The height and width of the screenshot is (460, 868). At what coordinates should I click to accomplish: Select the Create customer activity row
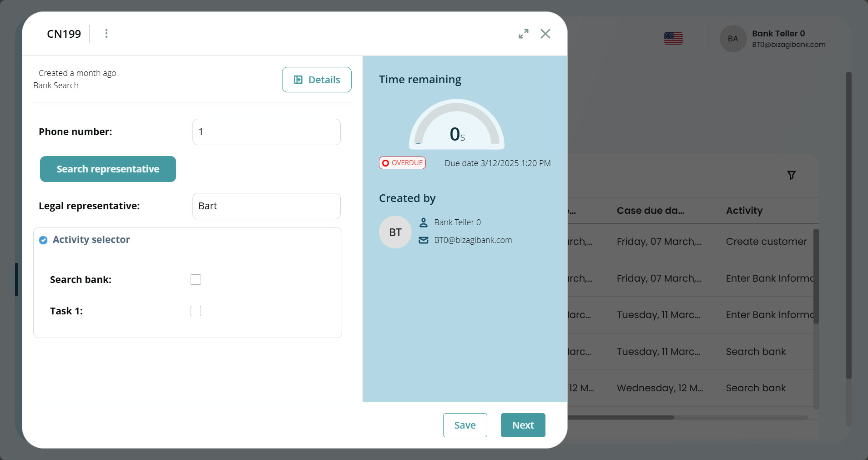(x=766, y=242)
